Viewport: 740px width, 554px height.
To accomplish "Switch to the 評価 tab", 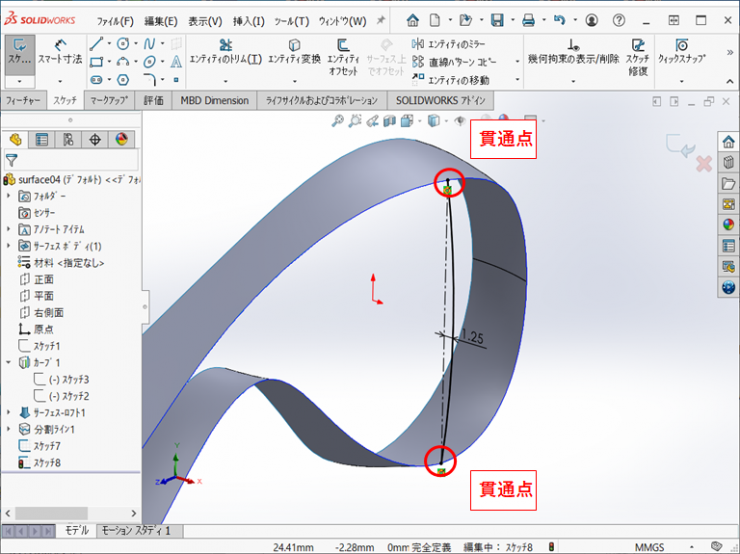I will pos(154,100).
